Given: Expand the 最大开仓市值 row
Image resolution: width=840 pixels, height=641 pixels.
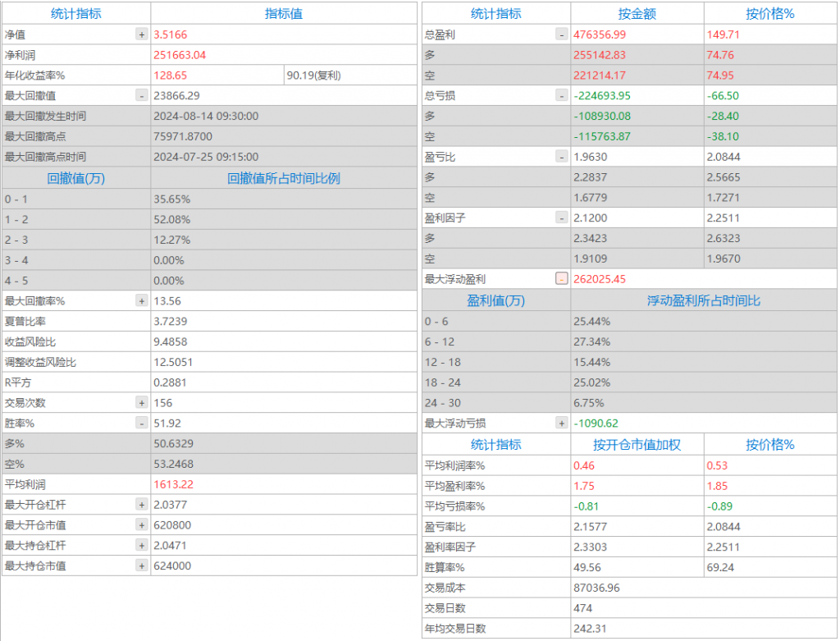Looking at the screenshot, I should tap(142, 525).
